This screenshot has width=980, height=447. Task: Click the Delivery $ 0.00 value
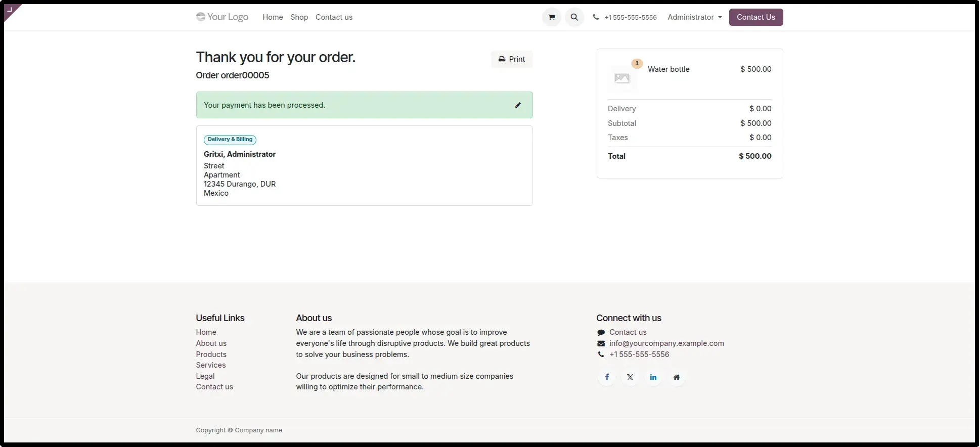(761, 109)
